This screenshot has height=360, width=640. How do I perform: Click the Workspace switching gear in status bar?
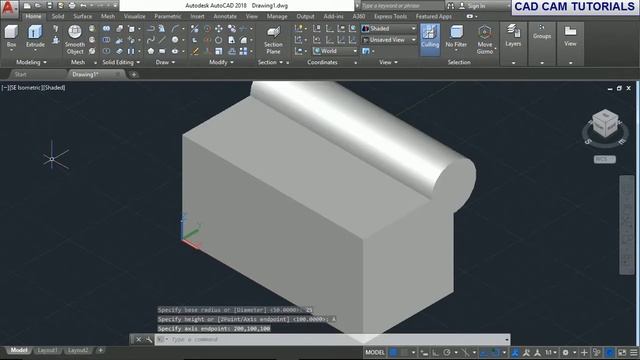coord(565,352)
